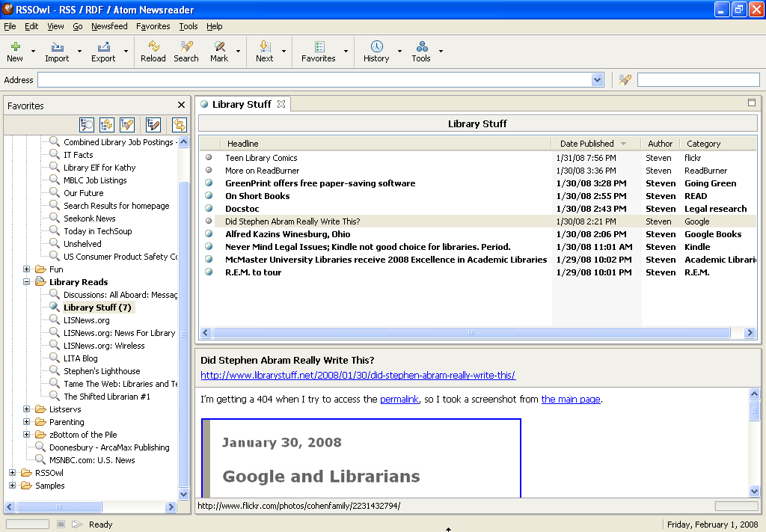Image resolution: width=766 pixels, height=532 pixels.
Task: Expand the Listservs folder
Action: (27, 409)
